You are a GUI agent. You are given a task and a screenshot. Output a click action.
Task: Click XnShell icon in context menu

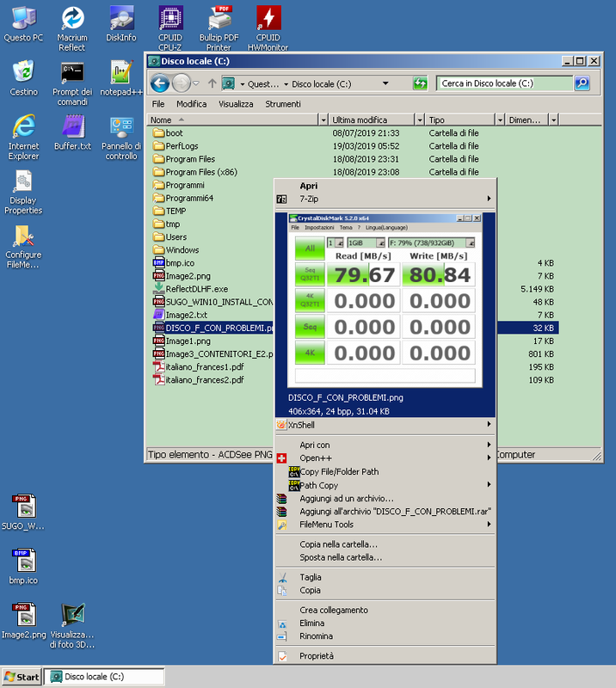(281, 425)
